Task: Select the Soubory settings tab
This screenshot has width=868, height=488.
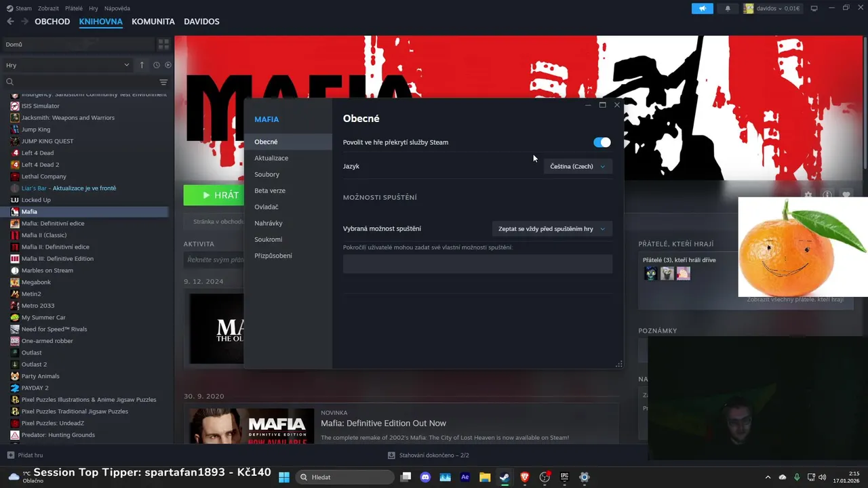Action: 267,174
